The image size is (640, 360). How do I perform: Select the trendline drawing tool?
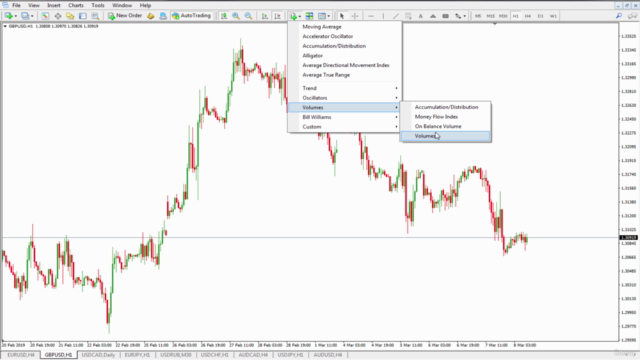click(x=396, y=16)
